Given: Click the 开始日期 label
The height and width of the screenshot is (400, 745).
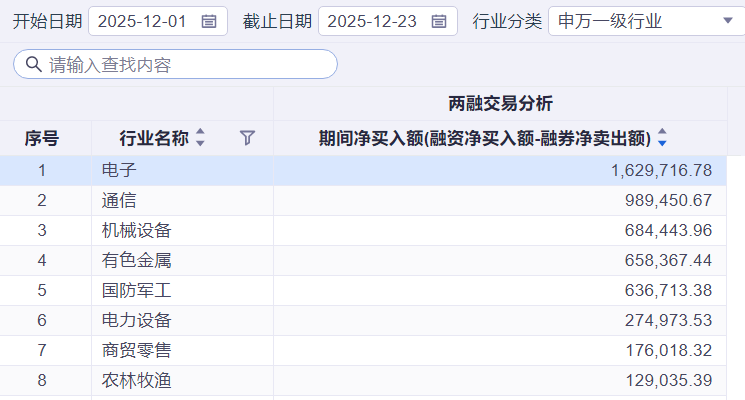Looking at the screenshot, I should pyautogui.click(x=48, y=21).
